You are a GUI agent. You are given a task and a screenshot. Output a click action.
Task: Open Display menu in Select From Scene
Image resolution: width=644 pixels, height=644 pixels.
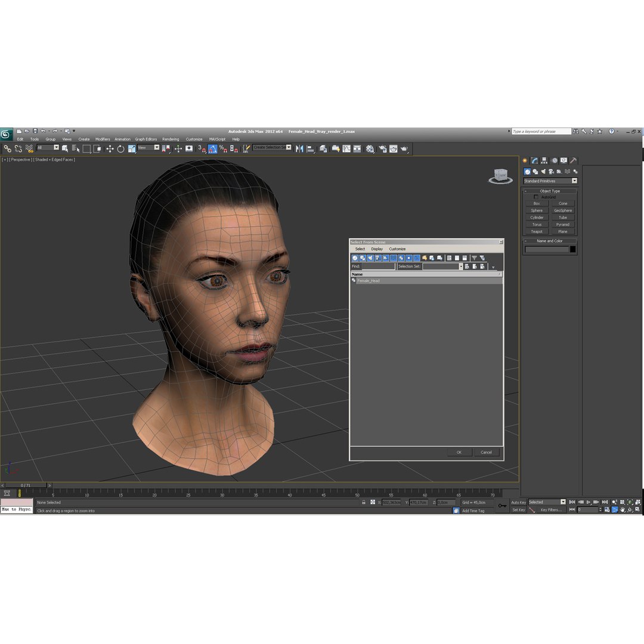coord(377,249)
